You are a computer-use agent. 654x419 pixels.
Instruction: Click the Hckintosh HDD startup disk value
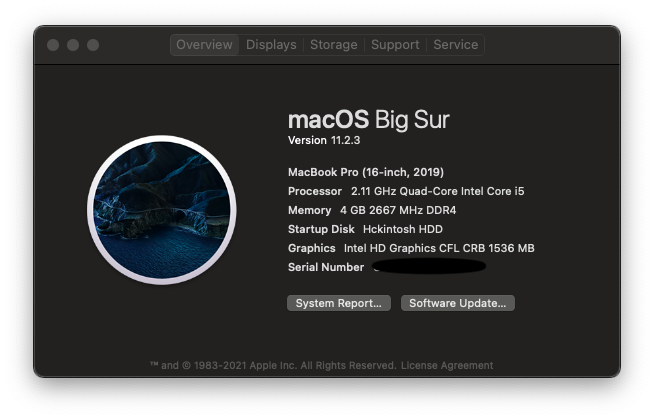403,229
